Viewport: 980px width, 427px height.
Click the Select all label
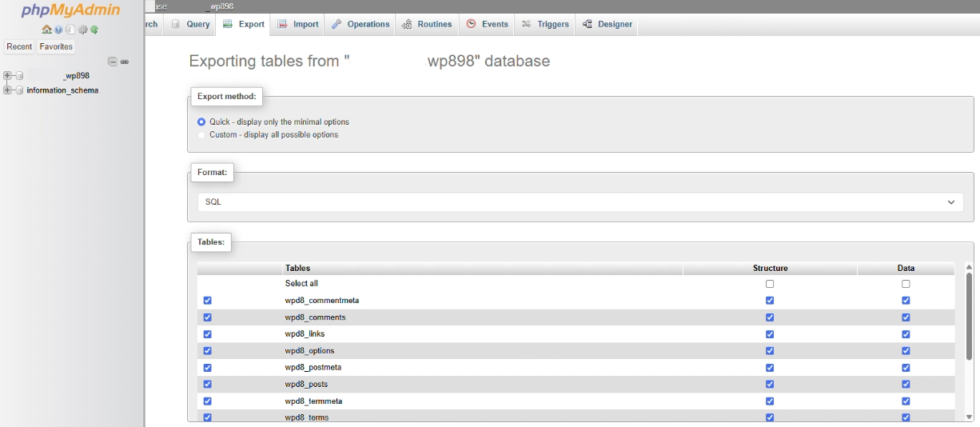pyautogui.click(x=301, y=284)
